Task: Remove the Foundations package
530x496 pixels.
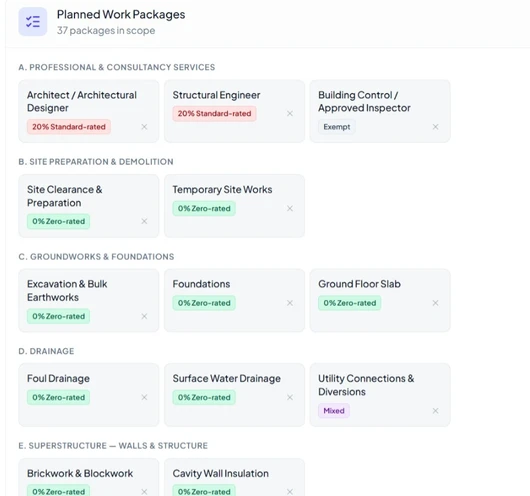Action: (290, 303)
